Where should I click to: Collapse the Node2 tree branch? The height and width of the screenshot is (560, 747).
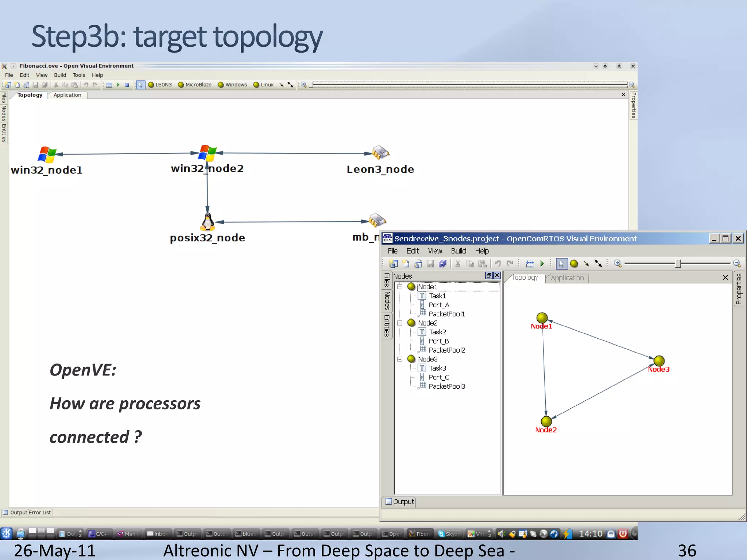point(400,323)
